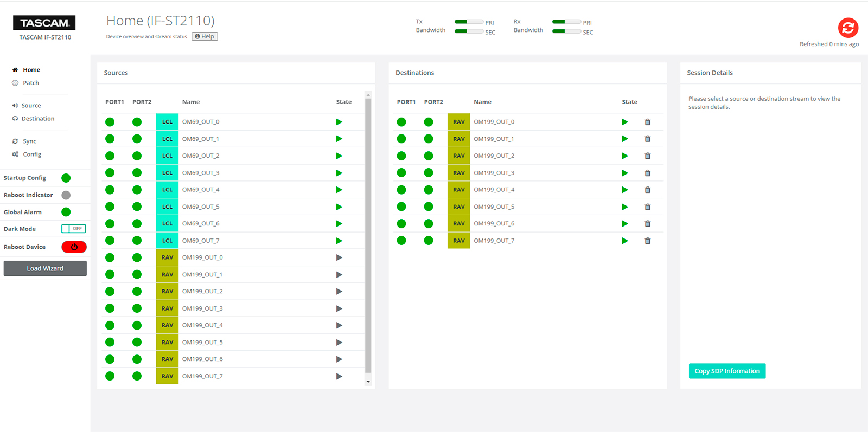868x432 pixels.
Task: Click PORT2 status dot of source OM69_OUT_4
Action: pyautogui.click(x=137, y=190)
